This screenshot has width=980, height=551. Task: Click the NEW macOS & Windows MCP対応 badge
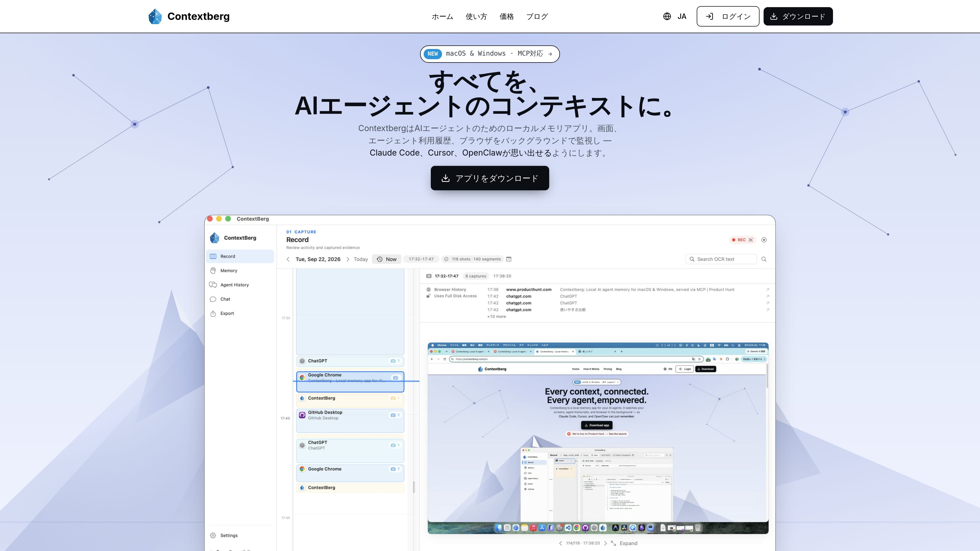[490, 54]
